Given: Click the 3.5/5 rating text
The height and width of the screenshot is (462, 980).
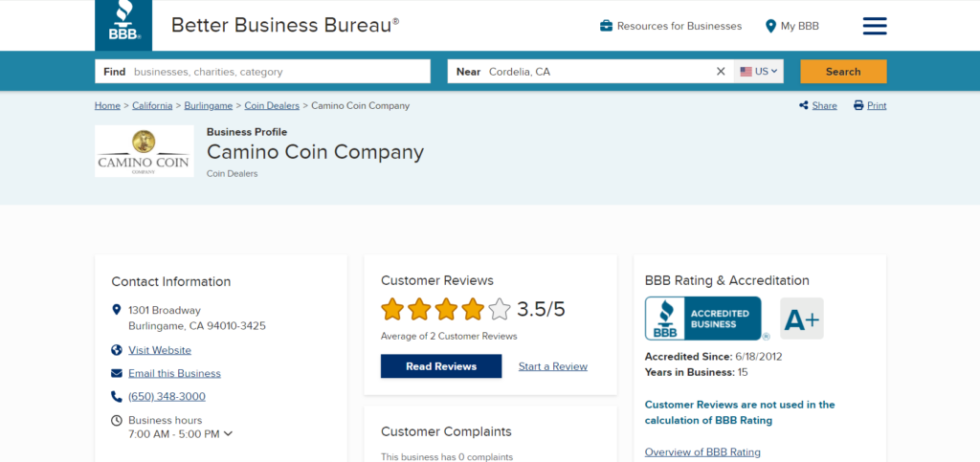Looking at the screenshot, I should [x=541, y=309].
